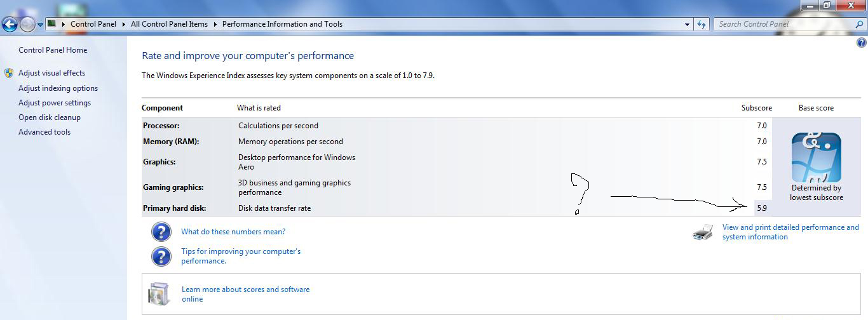
Task: Click the Gaming graphics: row label
Action: pyautogui.click(x=173, y=187)
